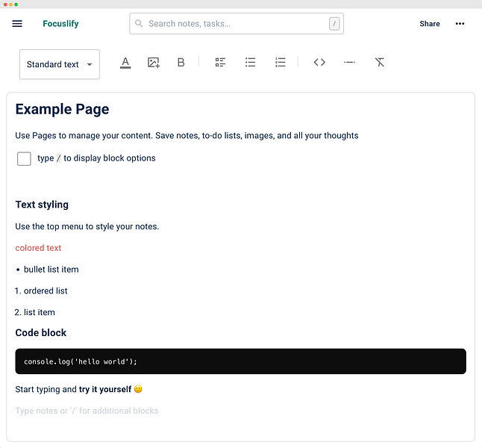Click the Focuslify logo text
Image resolution: width=482 pixels, height=448 pixels.
tap(60, 24)
